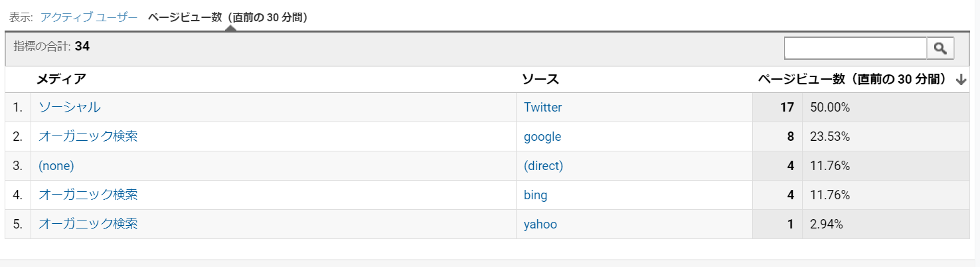The width and height of the screenshot is (980, 267).
Task: Open the (direct) source link
Action: pyautogui.click(x=543, y=166)
